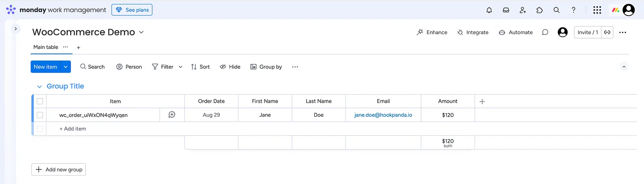Click the Group Title color bar on the wc_order row

point(33,115)
